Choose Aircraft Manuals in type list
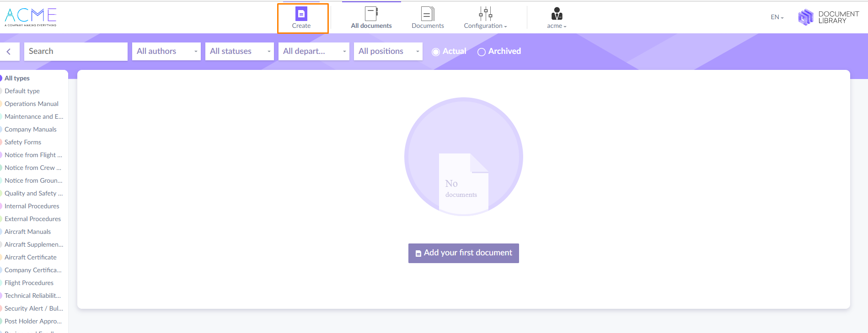The height and width of the screenshot is (333, 868). (x=28, y=232)
